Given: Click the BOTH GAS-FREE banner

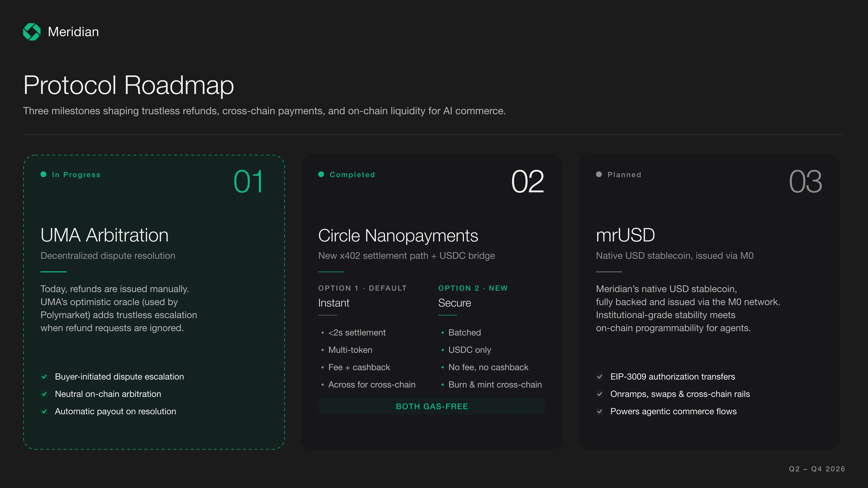Looking at the screenshot, I should coord(432,406).
